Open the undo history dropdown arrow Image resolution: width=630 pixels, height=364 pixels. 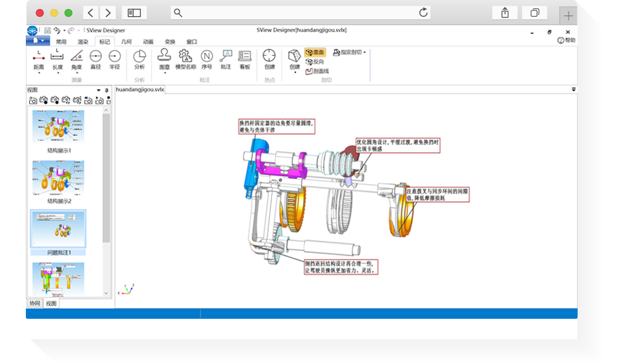(64, 30)
